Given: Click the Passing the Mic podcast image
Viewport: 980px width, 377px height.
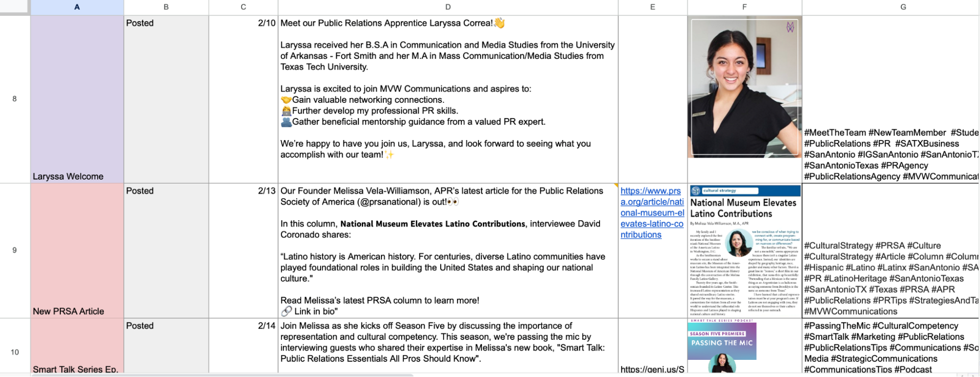Looking at the screenshot, I should pos(722,346).
